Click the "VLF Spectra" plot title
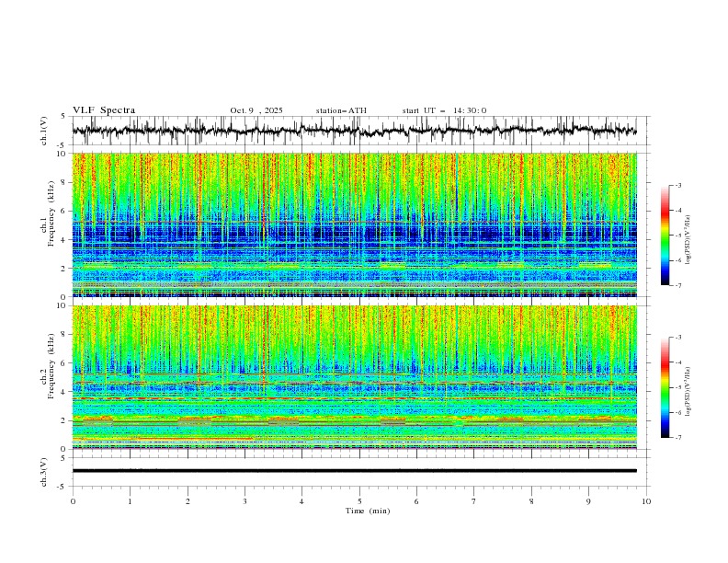Screen dimensions: 728x563 (104, 110)
